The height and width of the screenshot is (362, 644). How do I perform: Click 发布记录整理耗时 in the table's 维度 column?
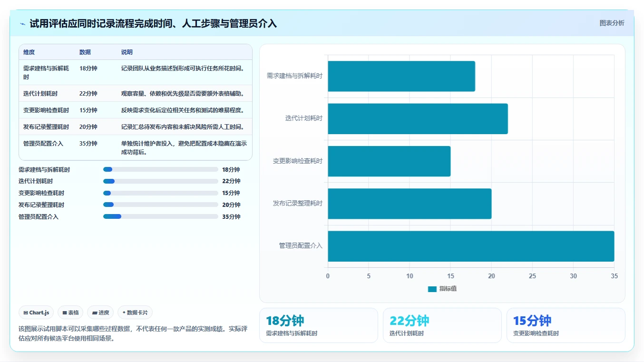46,127
